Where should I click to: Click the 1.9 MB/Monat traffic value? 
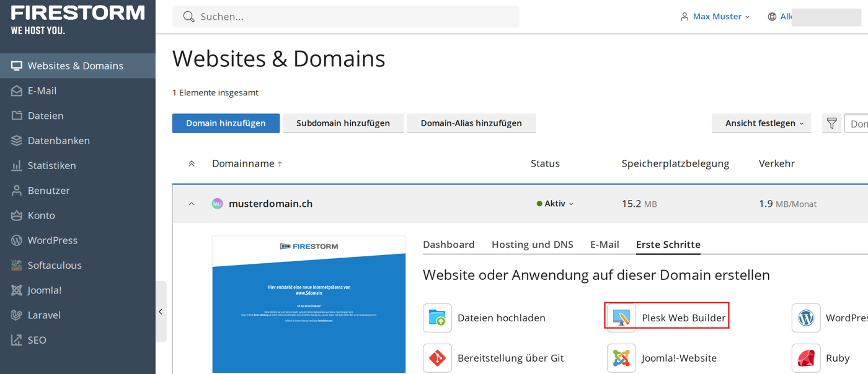click(787, 204)
